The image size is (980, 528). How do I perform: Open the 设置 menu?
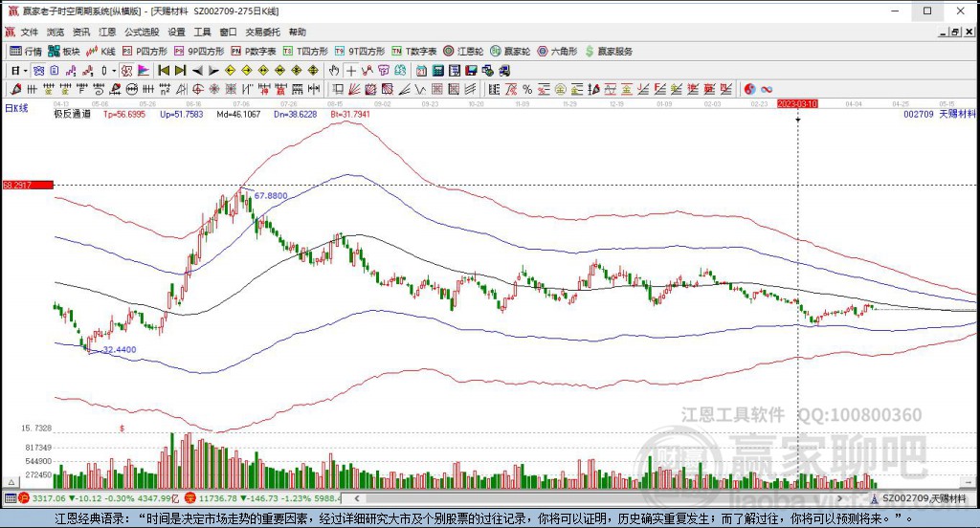pos(176,32)
